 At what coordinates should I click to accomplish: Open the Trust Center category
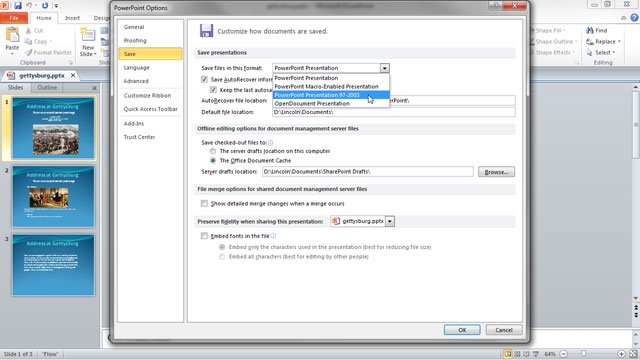(150, 137)
